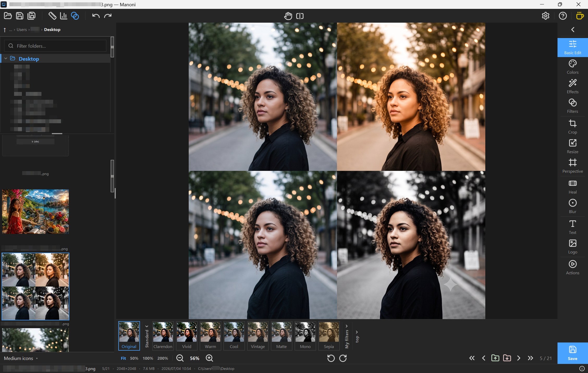
Task: Zoom in with the plus magnifier
Action: pyautogui.click(x=209, y=358)
